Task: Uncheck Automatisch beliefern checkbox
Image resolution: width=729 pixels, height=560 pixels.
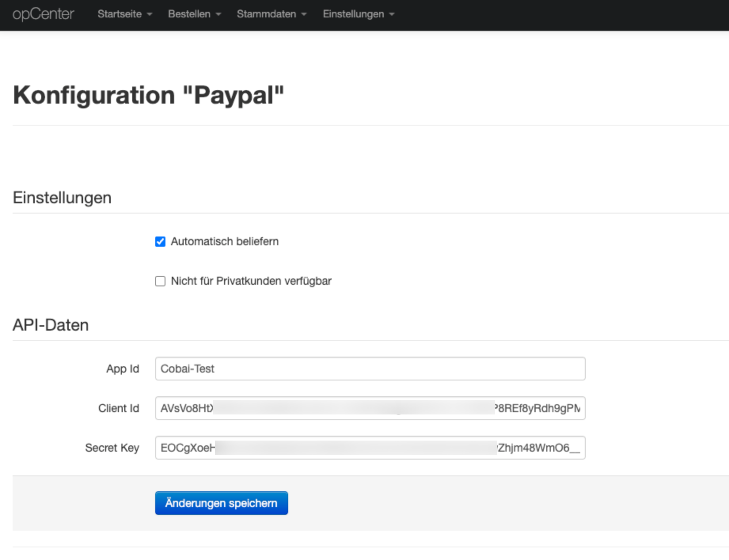Action: coord(160,242)
